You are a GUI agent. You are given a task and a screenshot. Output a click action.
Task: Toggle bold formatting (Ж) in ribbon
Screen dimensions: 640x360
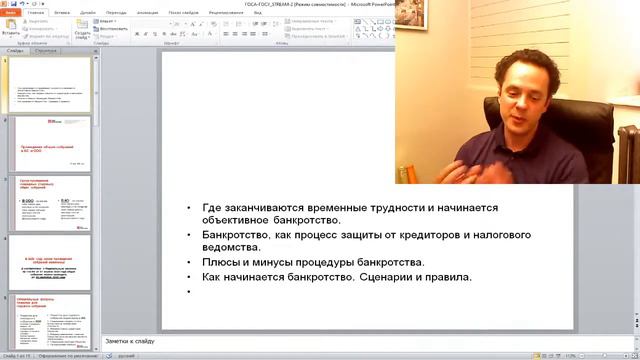137,34
